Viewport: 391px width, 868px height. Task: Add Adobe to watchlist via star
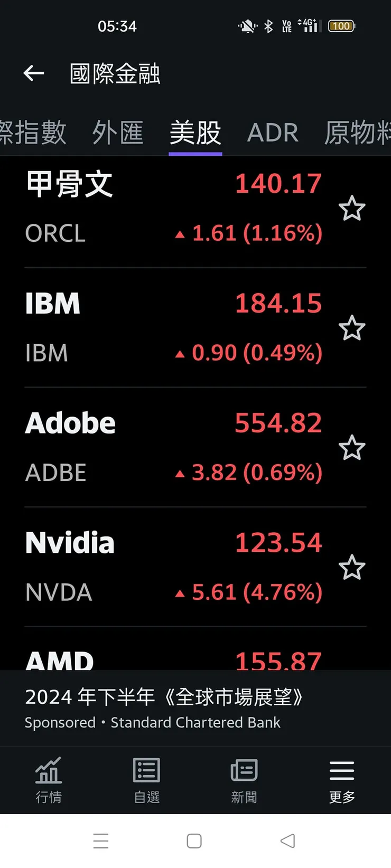coord(352,448)
